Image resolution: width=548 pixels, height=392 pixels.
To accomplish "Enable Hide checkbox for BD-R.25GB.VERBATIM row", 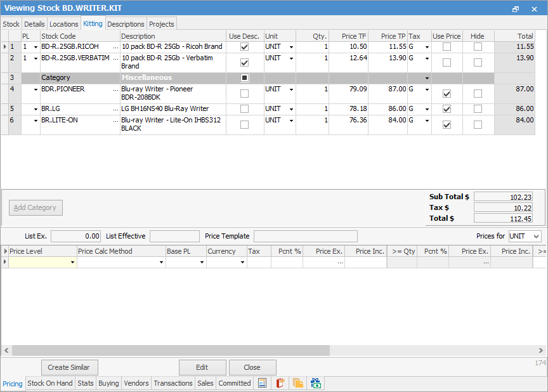I will [478, 62].
